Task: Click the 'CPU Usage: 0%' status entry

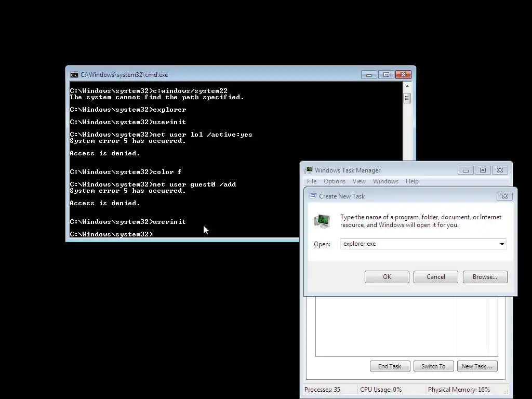Action: (x=381, y=390)
